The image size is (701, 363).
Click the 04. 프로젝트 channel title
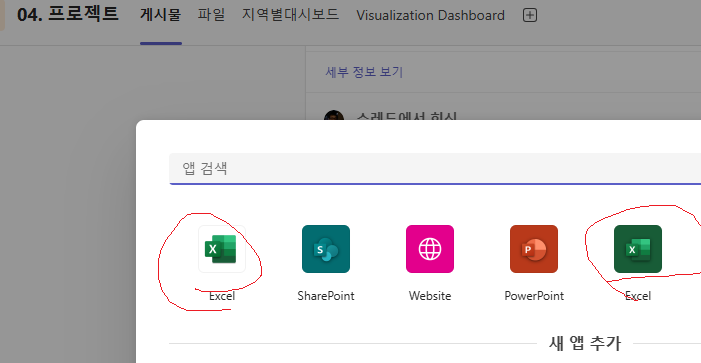[x=68, y=14]
